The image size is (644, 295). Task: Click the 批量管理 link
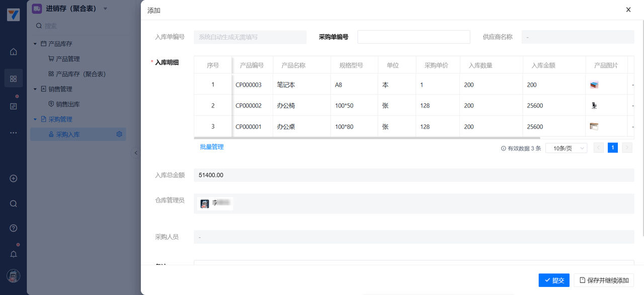coord(212,147)
